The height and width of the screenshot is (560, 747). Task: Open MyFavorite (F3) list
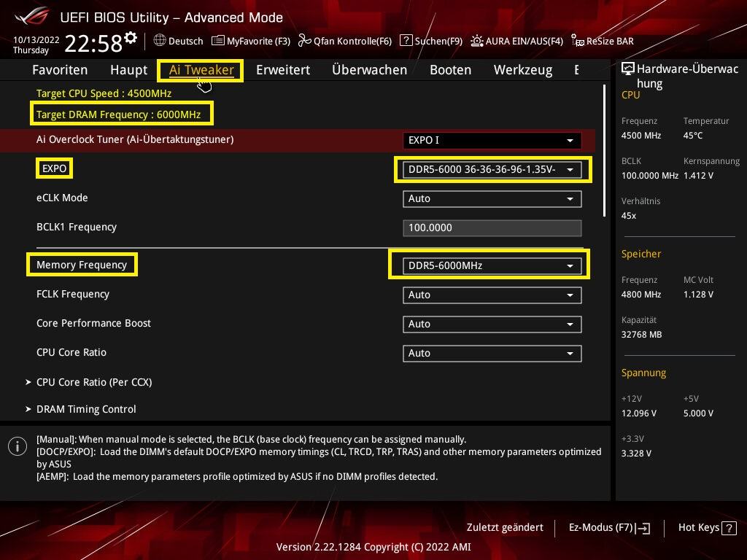point(251,41)
